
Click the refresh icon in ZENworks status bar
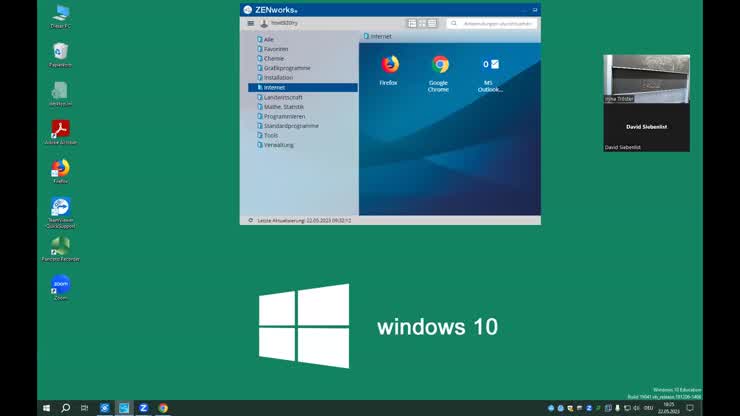(251, 221)
